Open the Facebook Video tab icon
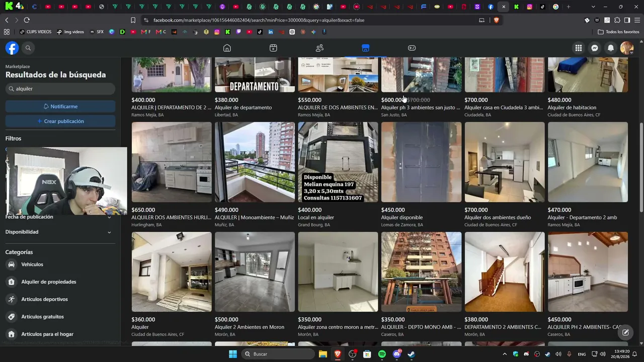644x362 pixels. coord(273,48)
